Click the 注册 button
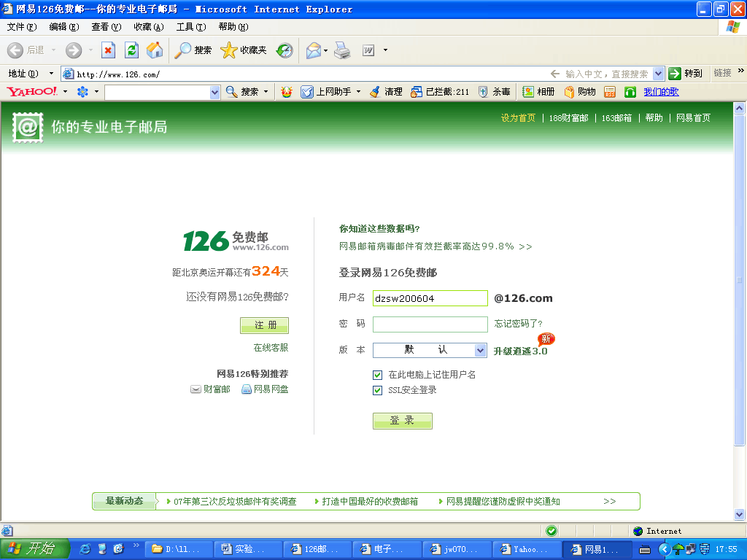Image resolution: width=747 pixels, height=560 pixels. click(x=264, y=325)
